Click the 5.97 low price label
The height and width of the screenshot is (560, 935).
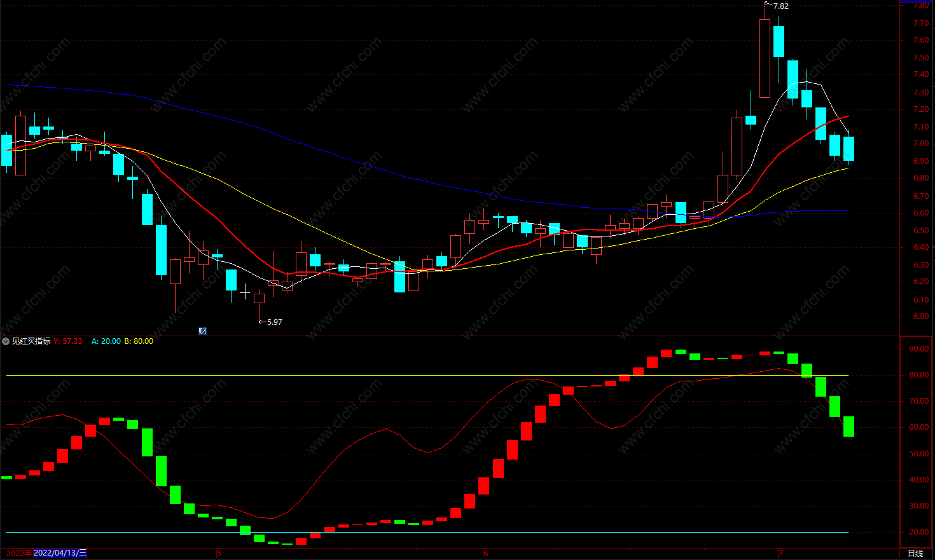pyautogui.click(x=275, y=322)
